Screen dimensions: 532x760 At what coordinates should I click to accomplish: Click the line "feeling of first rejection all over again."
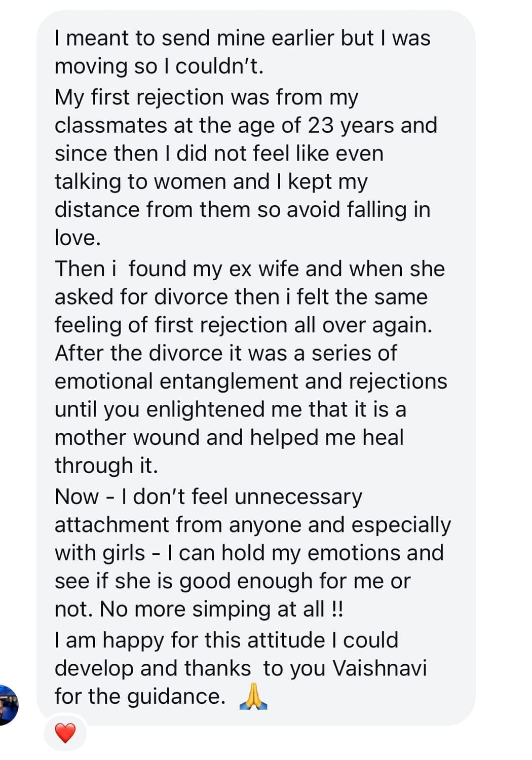(x=243, y=325)
